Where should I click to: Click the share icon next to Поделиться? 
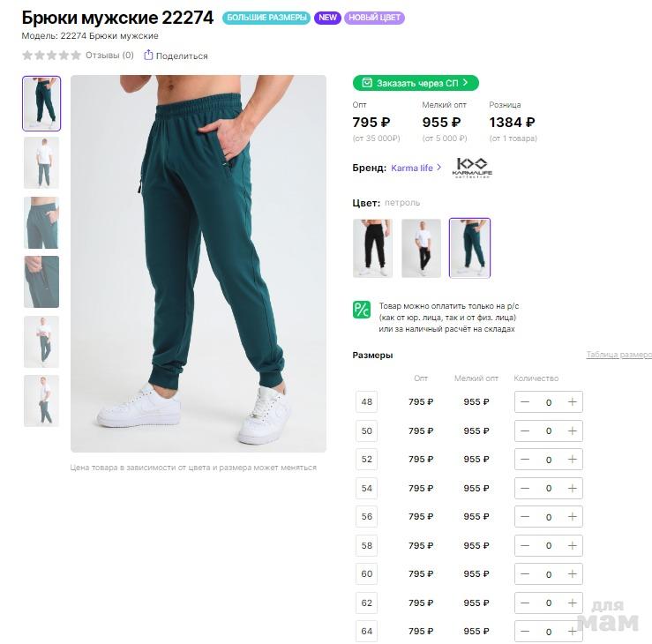tap(148, 55)
